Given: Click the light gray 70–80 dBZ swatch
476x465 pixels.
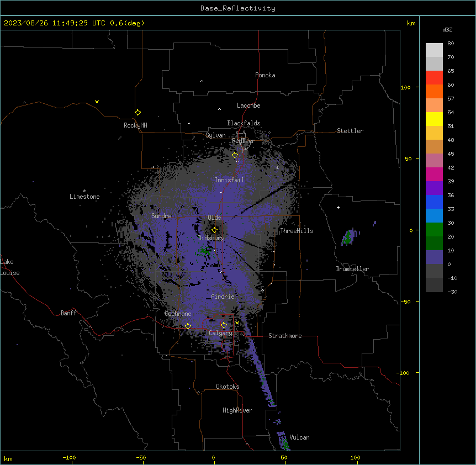Looking at the screenshot, I should [x=434, y=50].
